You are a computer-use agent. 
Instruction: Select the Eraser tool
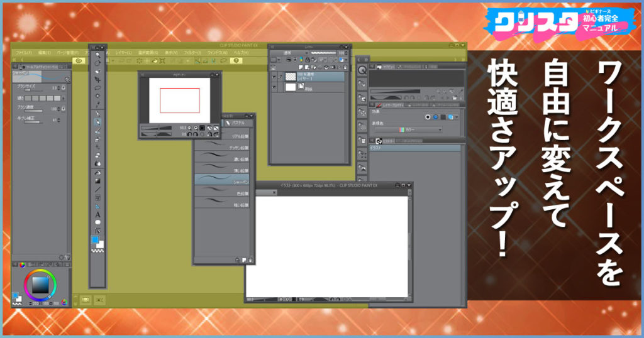pyautogui.click(x=97, y=155)
